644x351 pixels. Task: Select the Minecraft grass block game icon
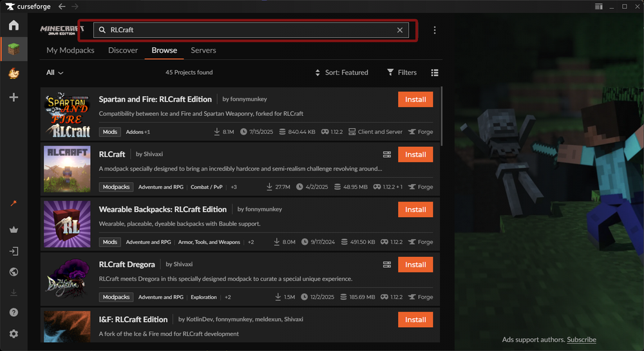tap(14, 49)
